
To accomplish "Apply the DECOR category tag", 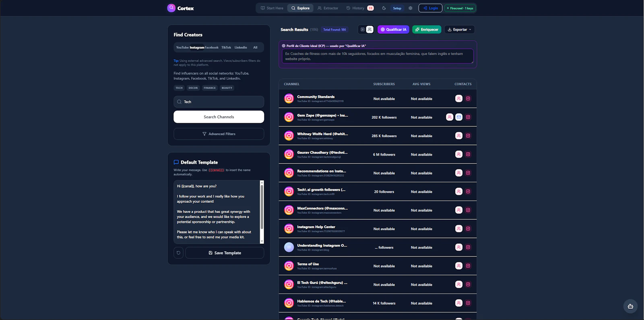I will tap(193, 88).
